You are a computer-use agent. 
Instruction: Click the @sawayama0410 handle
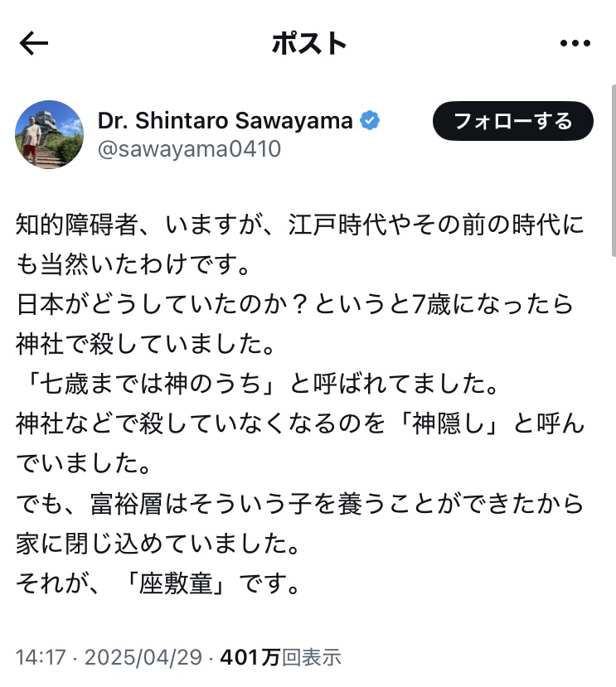[189, 149]
